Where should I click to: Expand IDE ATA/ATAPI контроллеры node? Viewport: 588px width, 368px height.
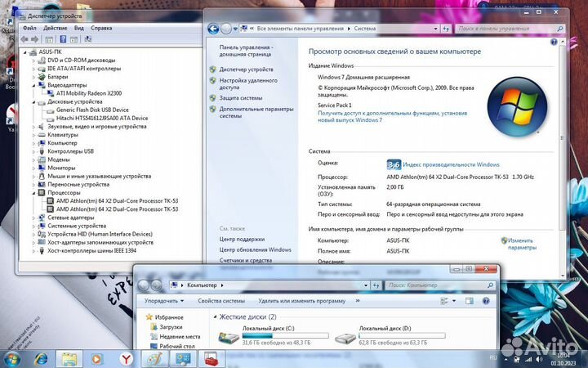coord(33,69)
